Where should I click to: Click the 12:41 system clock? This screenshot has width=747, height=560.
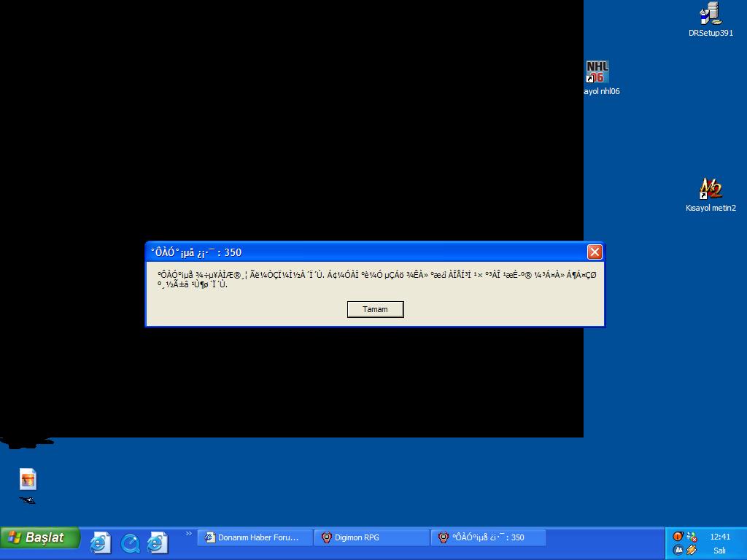pyautogui.click(x=719, y=537)
